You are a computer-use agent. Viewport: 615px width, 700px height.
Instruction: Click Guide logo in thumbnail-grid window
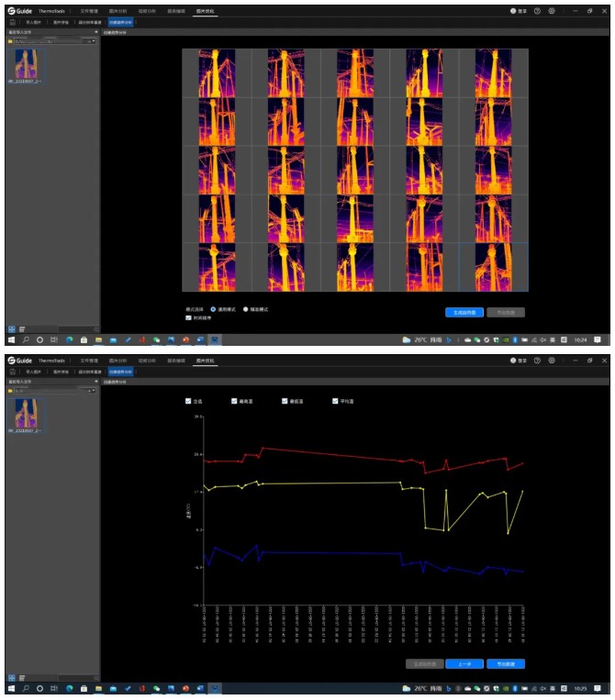coord(20,11)
